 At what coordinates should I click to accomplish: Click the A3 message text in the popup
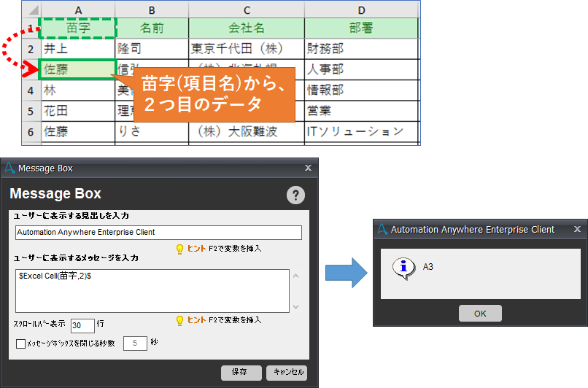pyautogui.click(x=428, y=267)
